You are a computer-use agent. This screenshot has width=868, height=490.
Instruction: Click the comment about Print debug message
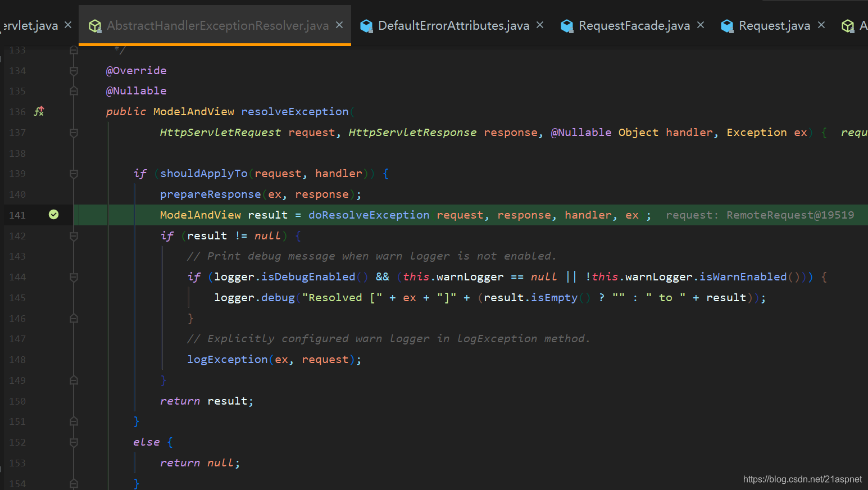click(371, 256)
